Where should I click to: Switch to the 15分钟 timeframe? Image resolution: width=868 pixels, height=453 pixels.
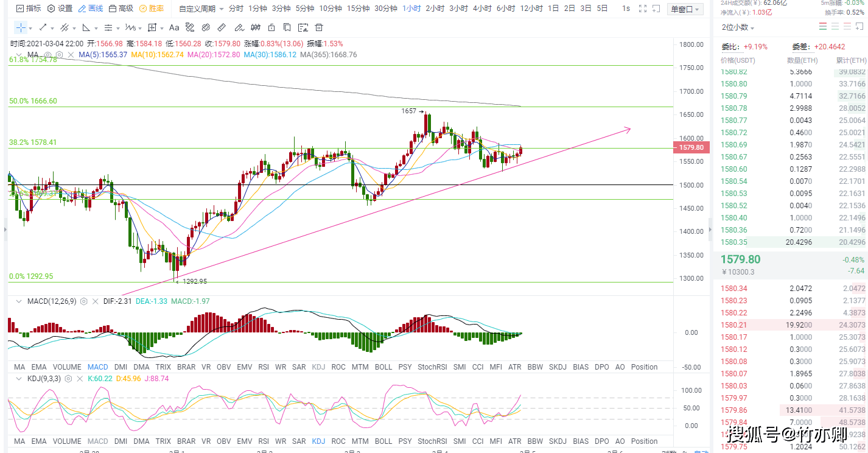pos(358,9)
